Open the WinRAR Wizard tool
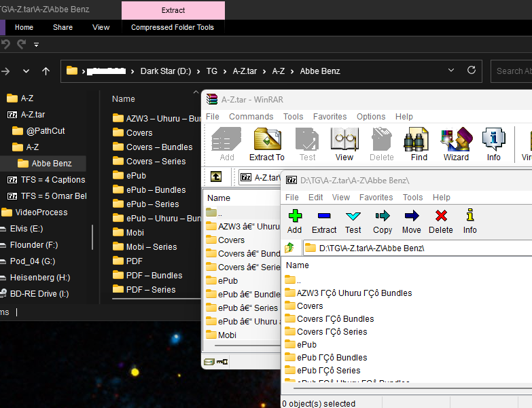Viewport: 532px width, 408px height. [456, 140]
